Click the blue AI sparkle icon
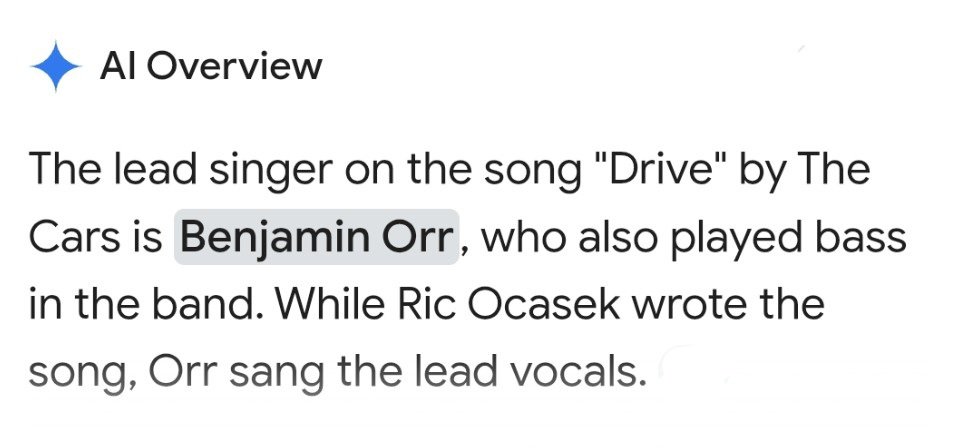 pyautogui.click(x=56, y=66)
